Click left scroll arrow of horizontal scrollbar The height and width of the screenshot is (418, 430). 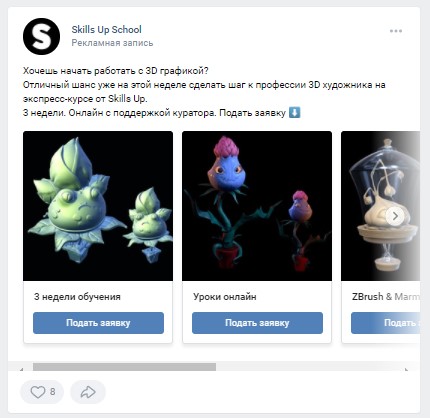22,369
